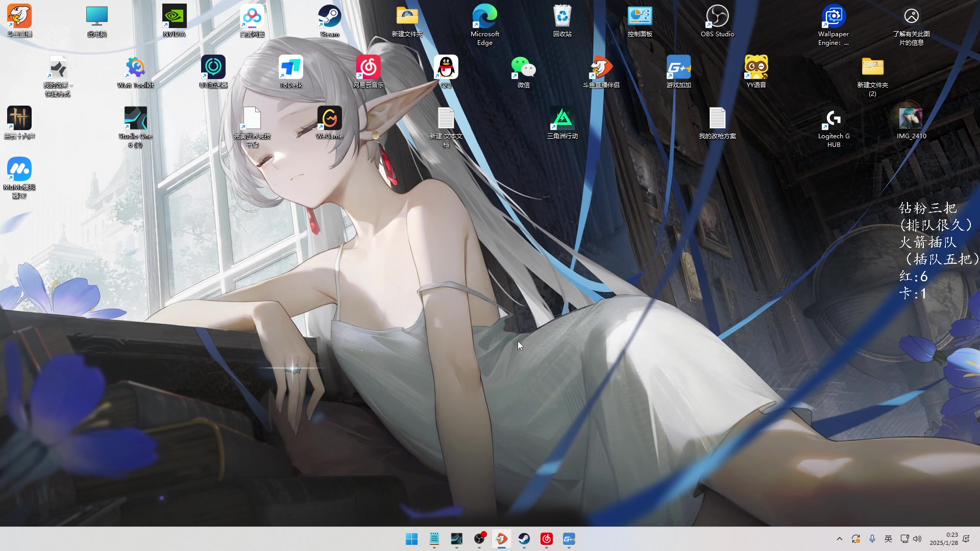Switch to Notepad in the taskbar
The image size is (980, 551).
pyautogui.click(x=434, y=539)
